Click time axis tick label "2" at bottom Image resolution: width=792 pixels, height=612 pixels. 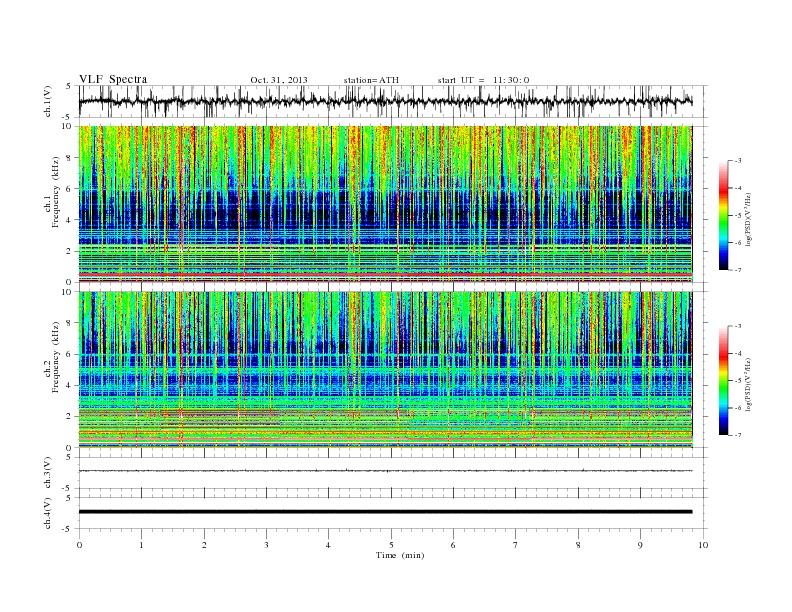[204, 545]
